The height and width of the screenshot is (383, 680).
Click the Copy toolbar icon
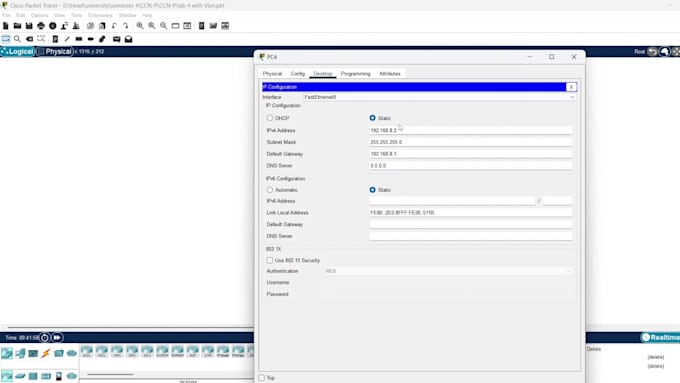90,26
